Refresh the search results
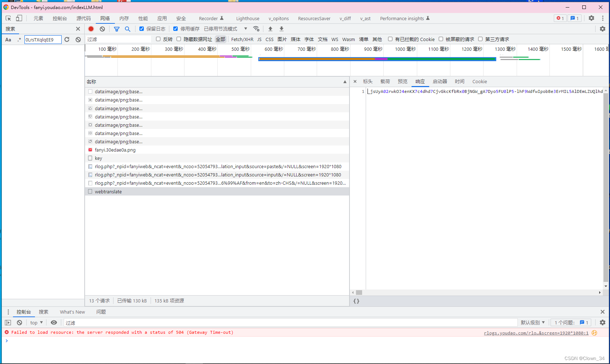Image resolution: width=610 pixels, height=364 pixels. click(67, 40)
